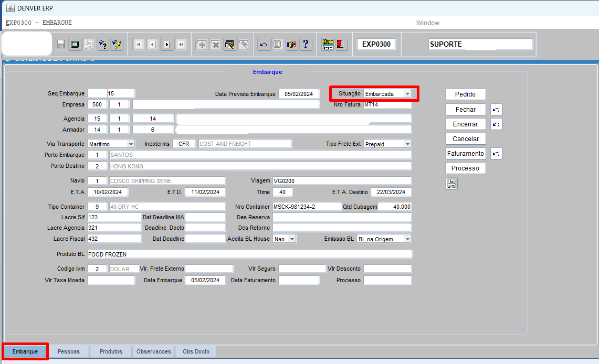Open help with question mark icon

coord(306,45)
